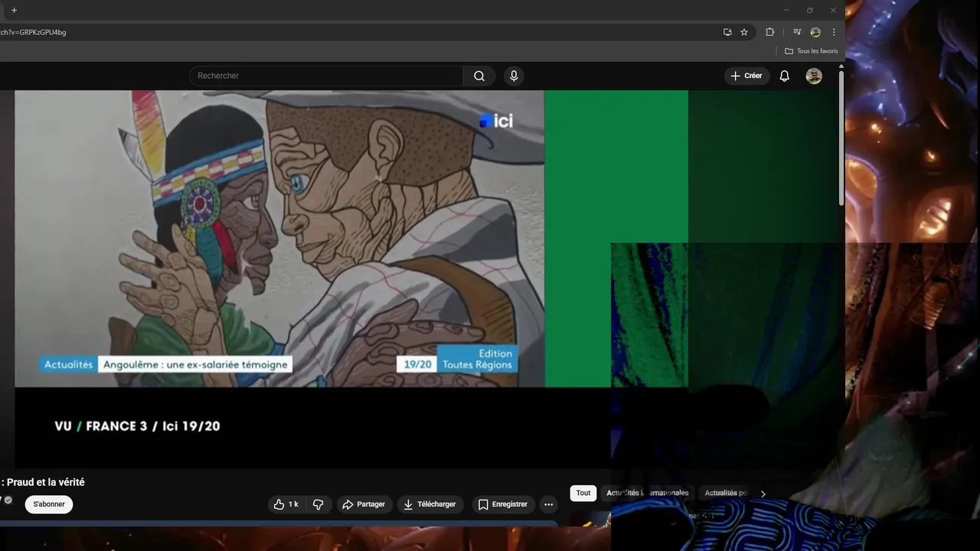The height and width of the screenshot is (551, 980).
Task: Open the Chrome profile avatar
Action: pos(815,32)
